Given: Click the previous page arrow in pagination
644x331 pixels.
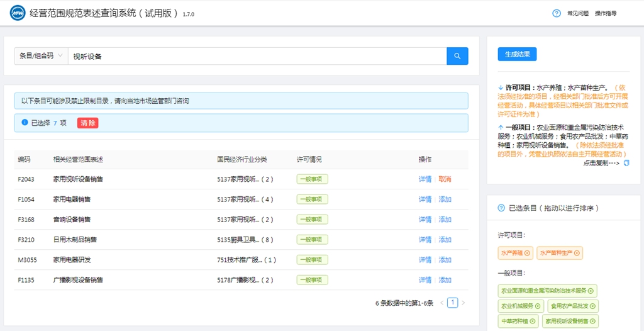Looking at the screenshot, I should coord(442,303).
